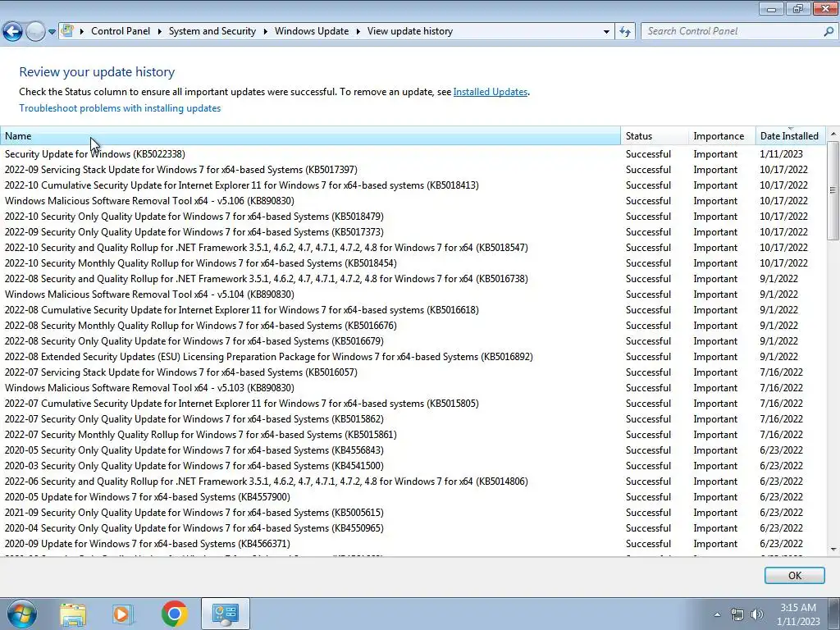This screenshot has height=630, width=840.
Task: Click the volume speaker tray icon
Action: [x=757, y=614]
